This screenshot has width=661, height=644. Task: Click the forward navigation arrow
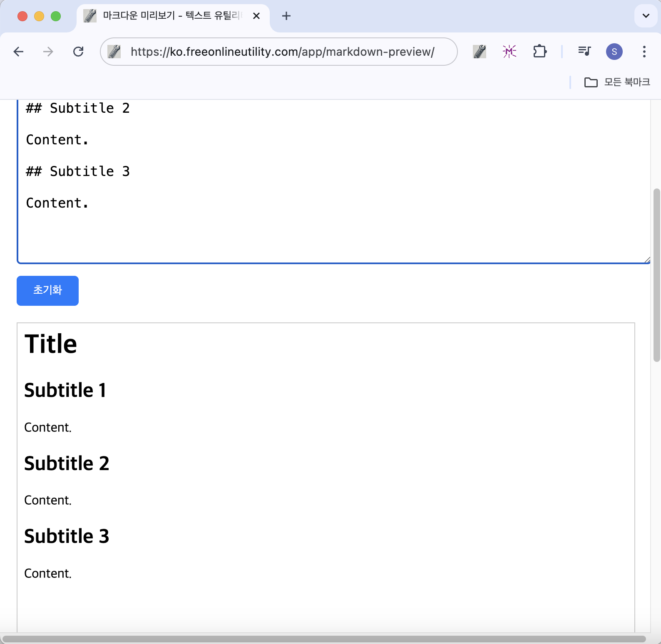click(x=48, y=52)
